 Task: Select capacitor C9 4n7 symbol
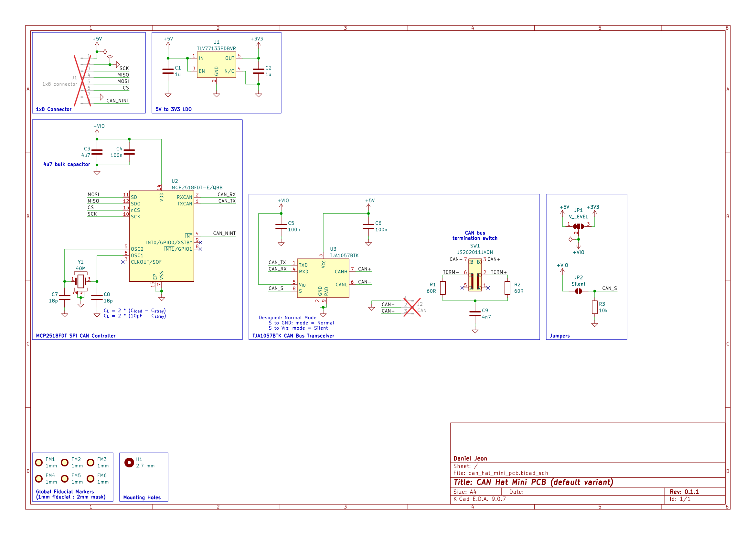[475, 314]
